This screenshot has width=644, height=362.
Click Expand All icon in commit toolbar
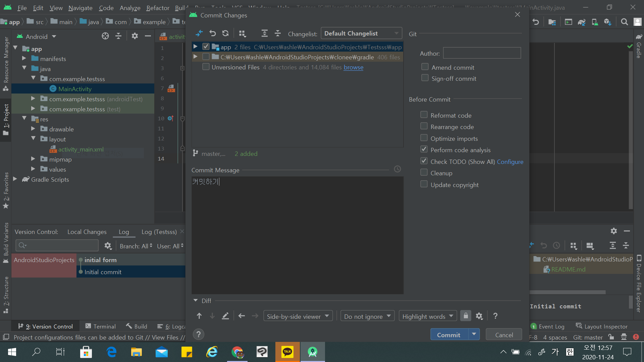pos(264,33)
